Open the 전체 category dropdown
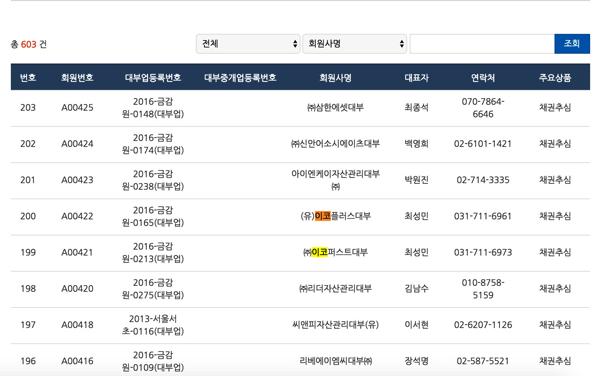599x376 pixels. [x=248, y=44]
